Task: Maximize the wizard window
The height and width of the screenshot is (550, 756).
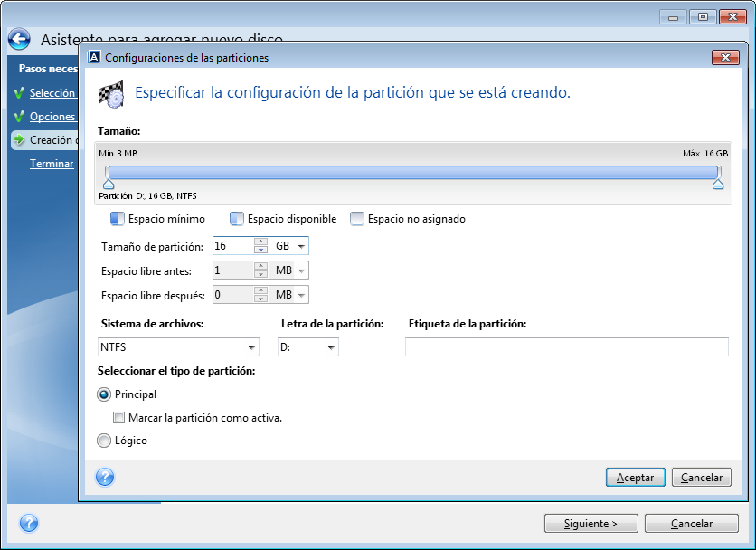Action: point(703,17)
